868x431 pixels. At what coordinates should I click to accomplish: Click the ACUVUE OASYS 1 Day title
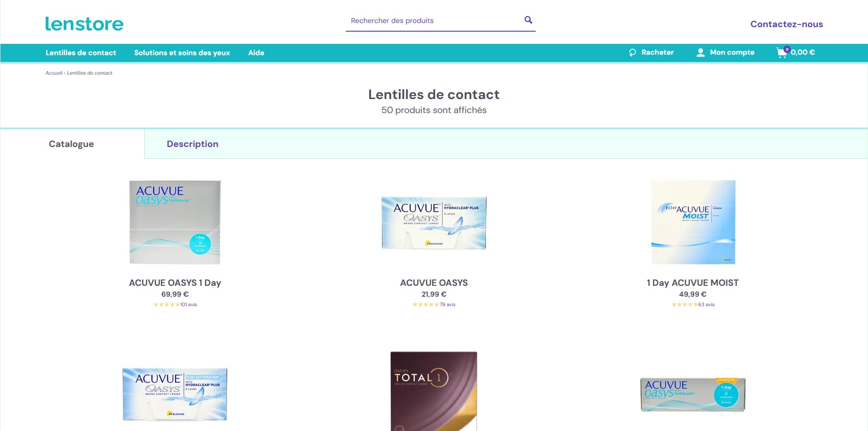[175, 283]
